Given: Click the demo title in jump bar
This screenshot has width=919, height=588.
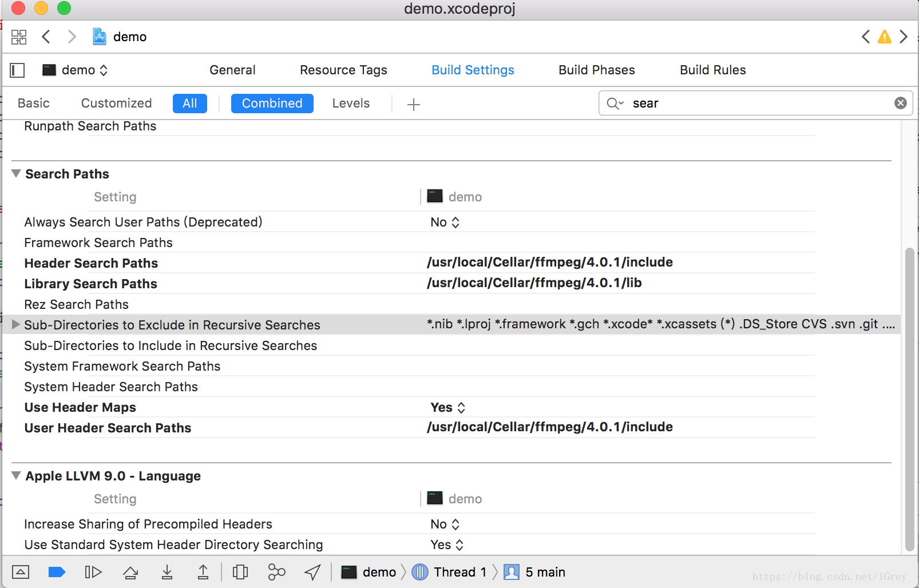Looking at the screenshot, I should point(130,37).
